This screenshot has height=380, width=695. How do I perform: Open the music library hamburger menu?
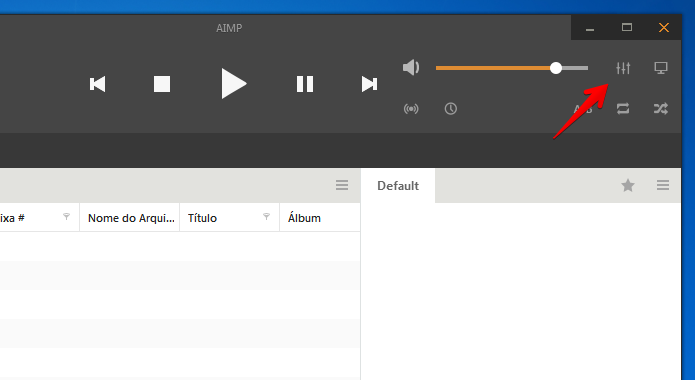pos(342,185)
